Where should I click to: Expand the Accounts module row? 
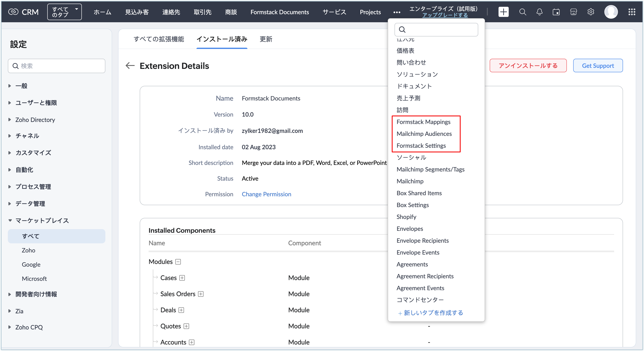coord(191,342)
